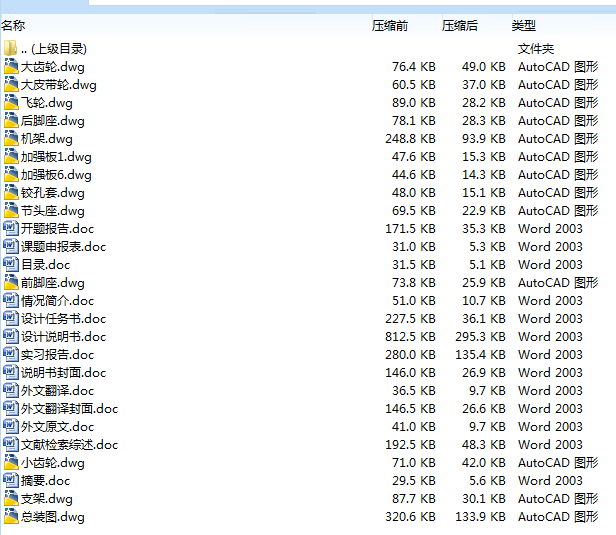The image size is (616, 535).
Task: Select the file name 情况简介.doc
Action: [58, 300]
